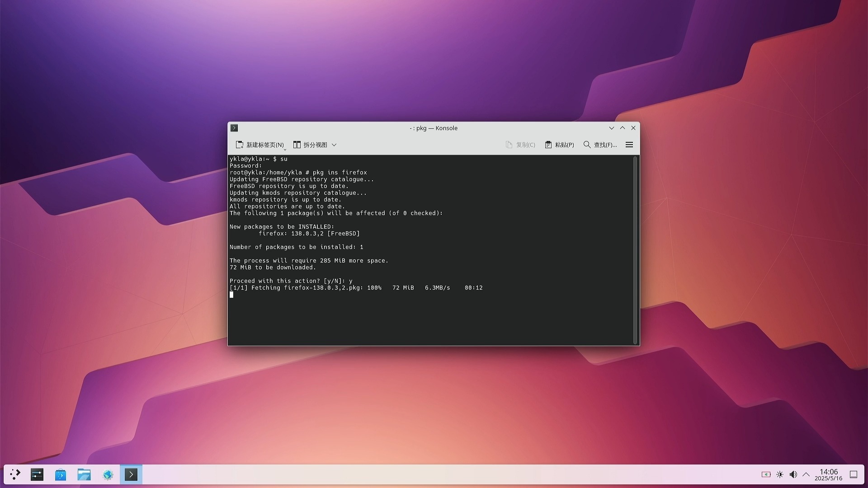Close the Konsole window
Image resolution: width=868 pixels, height=488 pixels.
tap(633, 128)
